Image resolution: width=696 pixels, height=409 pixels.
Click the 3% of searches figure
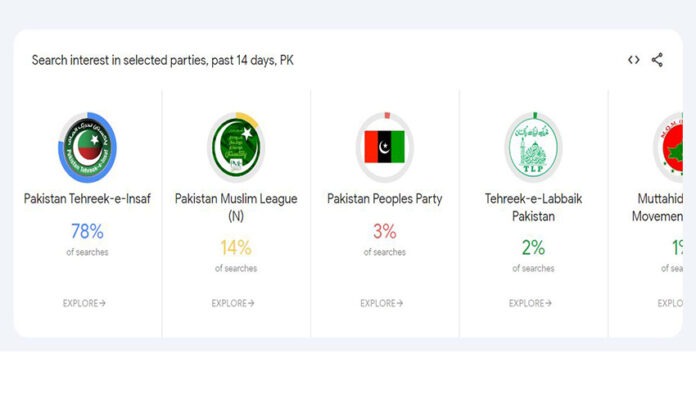[385, 232]
